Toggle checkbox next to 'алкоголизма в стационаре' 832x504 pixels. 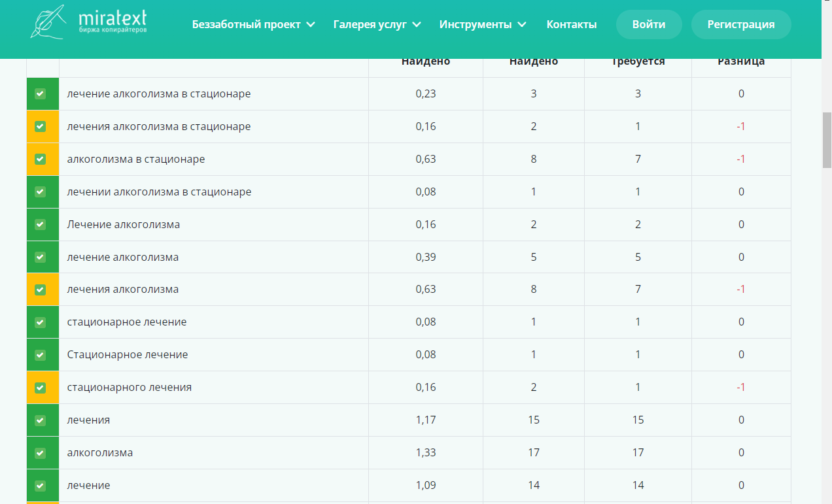click(x=40, y=159)
